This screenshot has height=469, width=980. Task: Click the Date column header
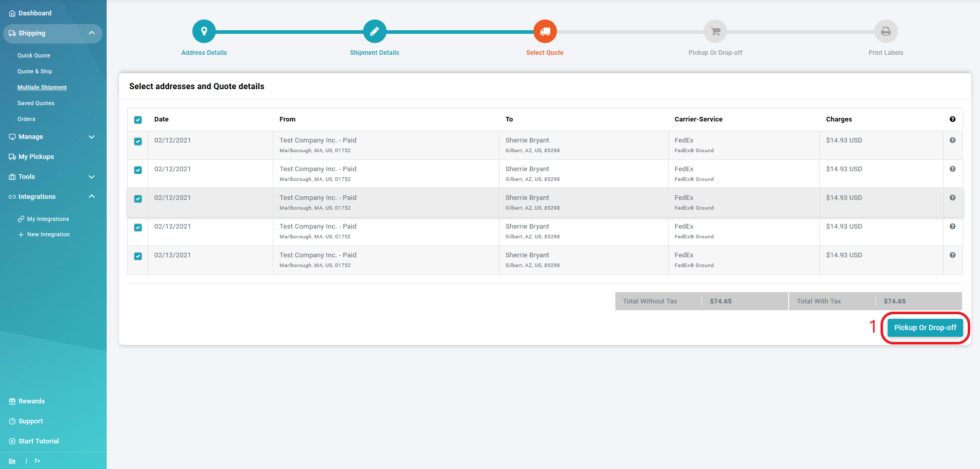[162, 119]
